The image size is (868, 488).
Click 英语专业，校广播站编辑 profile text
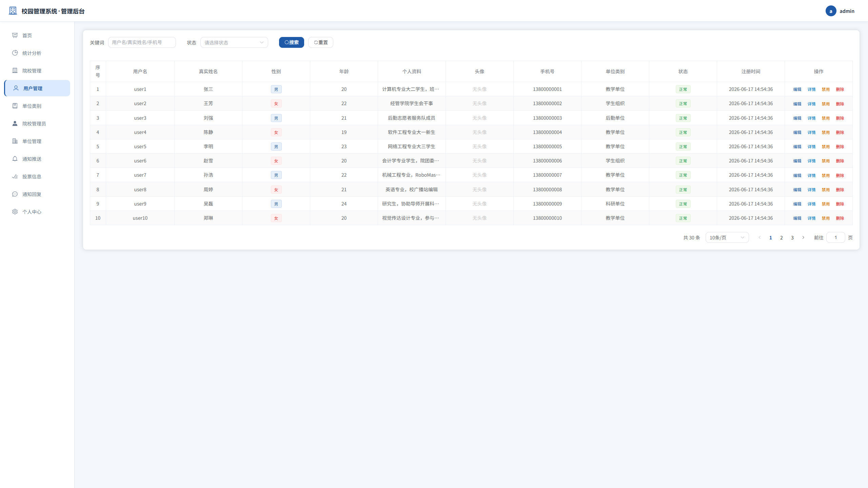pyautogui.click(x=411, y=190)
